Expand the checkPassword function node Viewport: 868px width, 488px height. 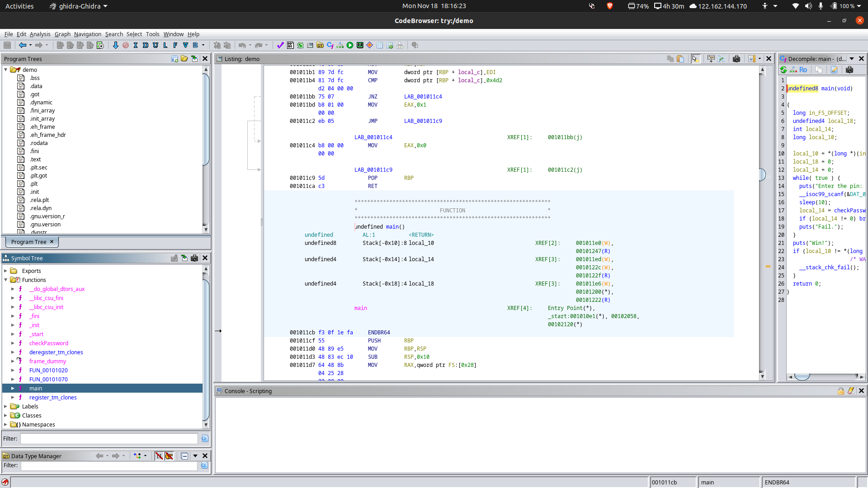click(13, 343)
